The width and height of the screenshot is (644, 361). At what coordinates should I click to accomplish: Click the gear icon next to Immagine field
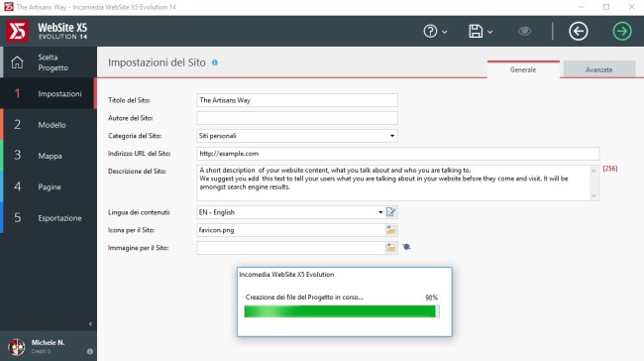(x=406, y=247)
